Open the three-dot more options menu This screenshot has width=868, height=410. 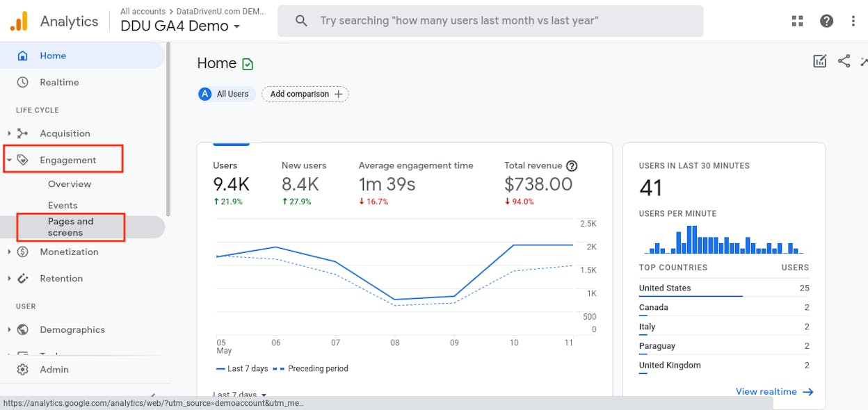point(853,21)
